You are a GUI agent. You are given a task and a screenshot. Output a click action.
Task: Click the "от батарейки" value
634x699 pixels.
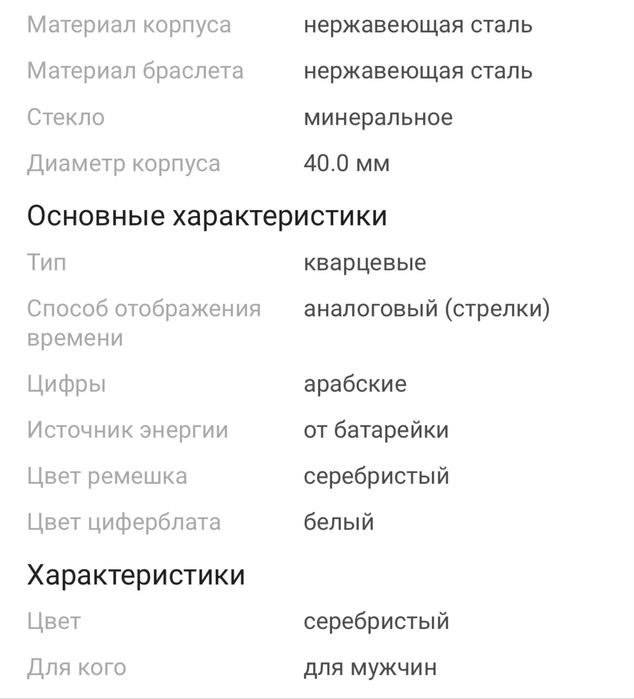[376, 430]
